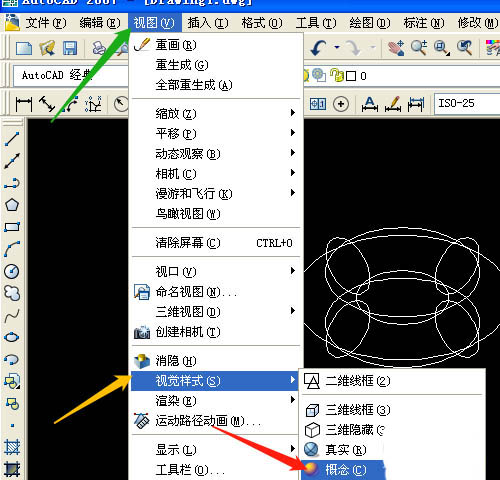Select the Arc tool
500x480 pixels.
(12, 249)
